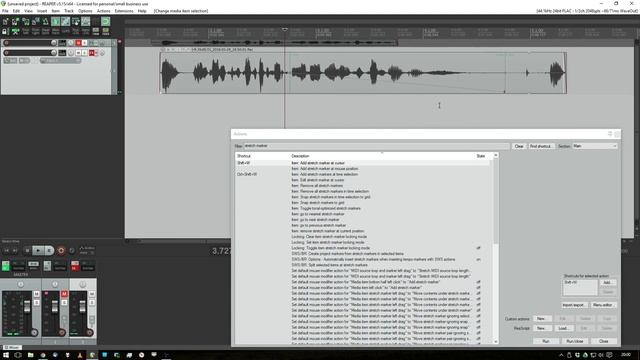The width and height of the screenshot is (640, 360).
Task: Pin the Actions dialog on top
Action: coord(610,134)
